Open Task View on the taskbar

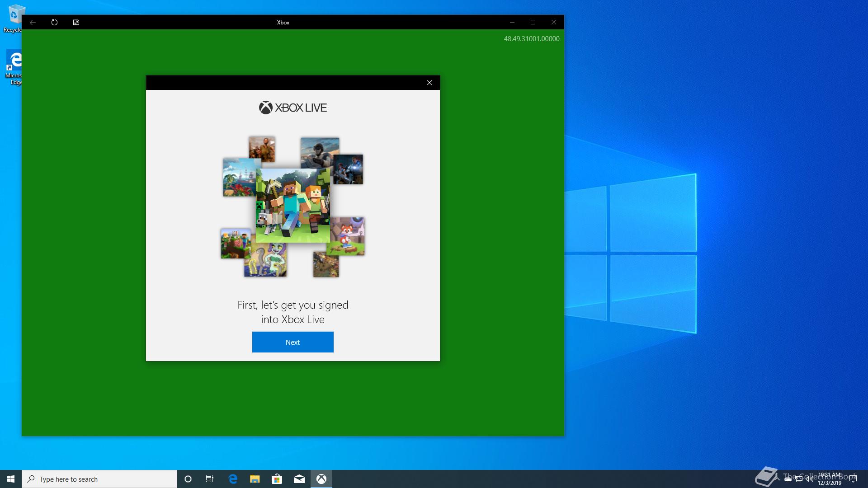[x=210, y=479]
